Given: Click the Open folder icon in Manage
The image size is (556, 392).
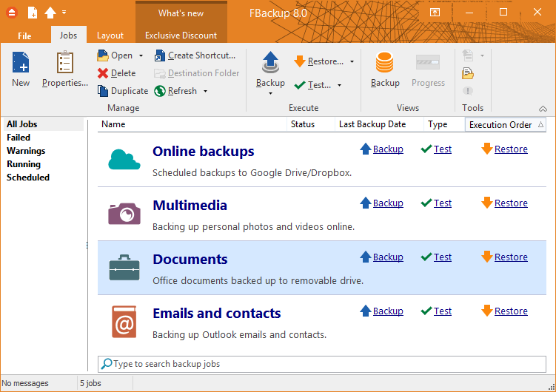Looking at the screenshot, I should (x=103, y=55).
